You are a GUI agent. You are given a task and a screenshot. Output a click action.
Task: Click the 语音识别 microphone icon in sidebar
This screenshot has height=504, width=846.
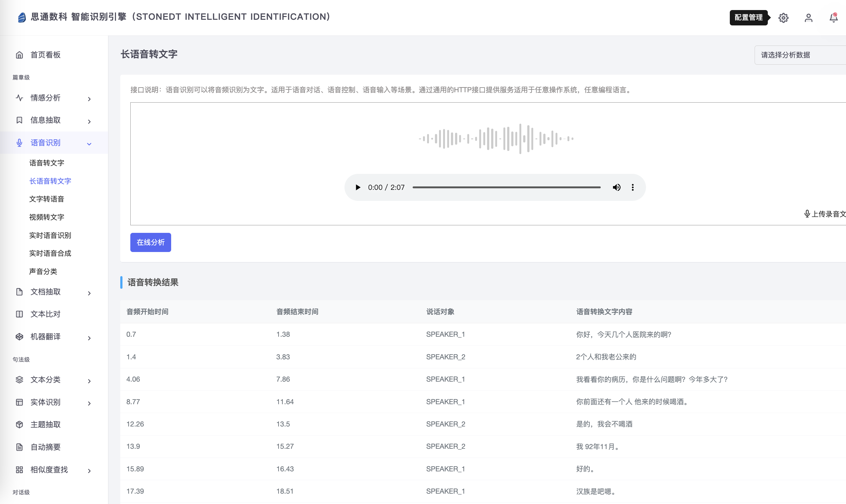(x=19, y=143)
